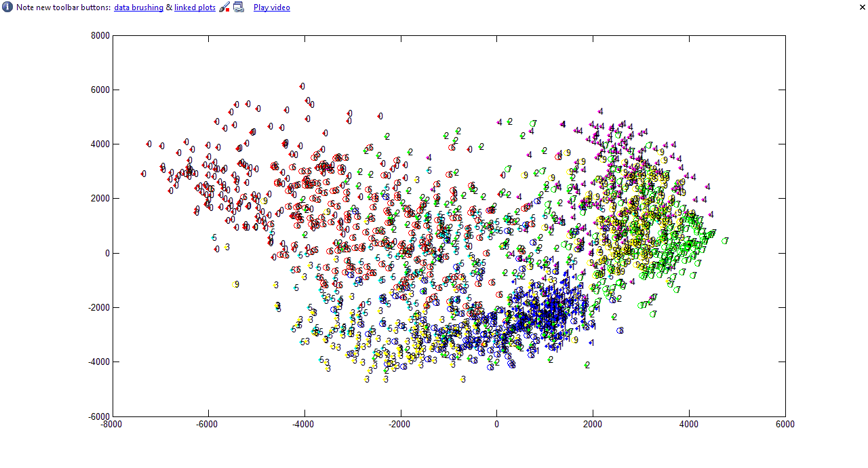Select the topmost "4" data point

tap(600, 111)
